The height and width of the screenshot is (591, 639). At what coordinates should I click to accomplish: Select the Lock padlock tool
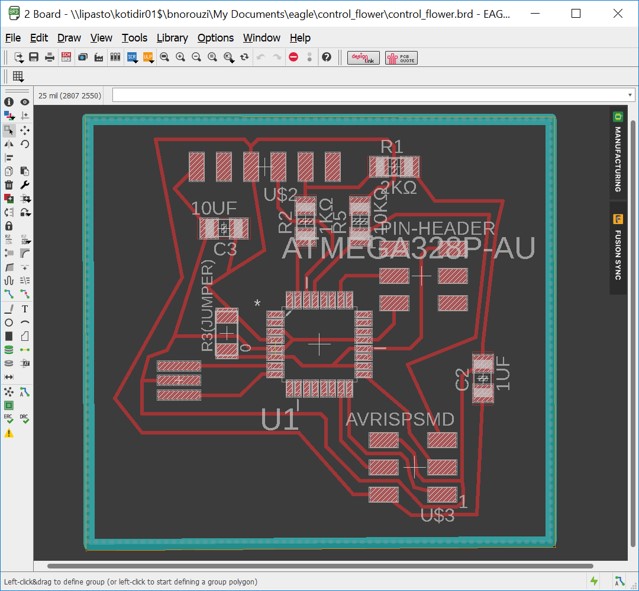pyautogui.click(x=9, y=226)
